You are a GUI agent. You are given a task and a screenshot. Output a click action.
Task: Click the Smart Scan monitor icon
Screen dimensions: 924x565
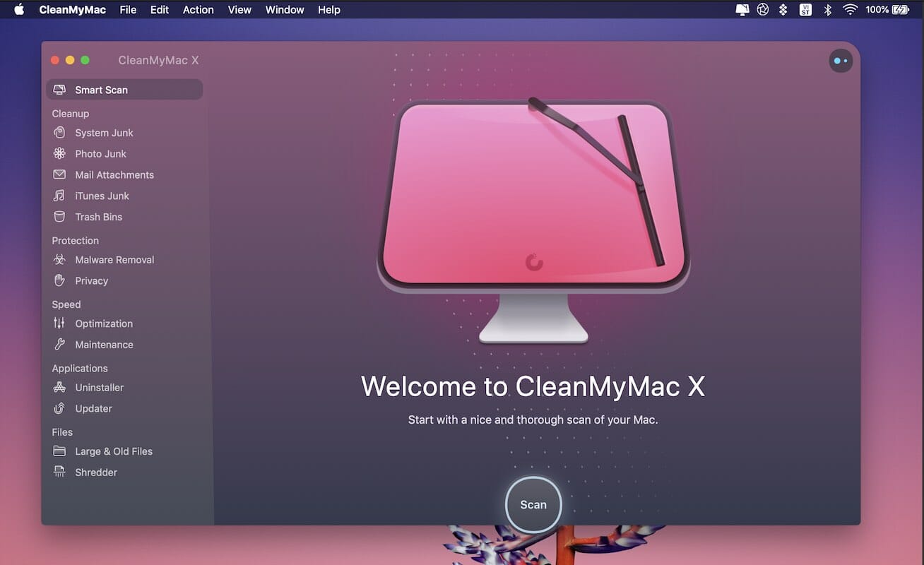pyautogui.click(x=59, y=90)
